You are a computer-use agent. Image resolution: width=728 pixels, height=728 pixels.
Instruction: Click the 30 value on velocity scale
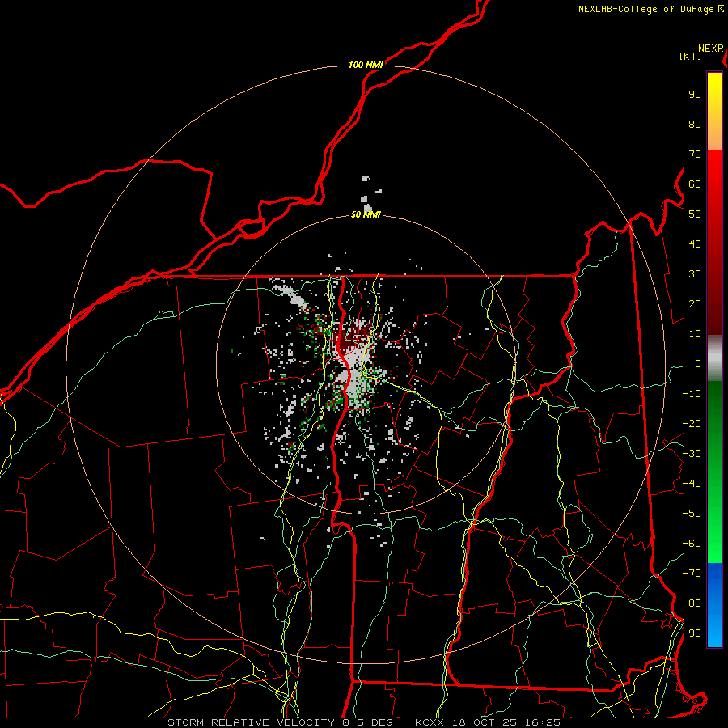[695, 274]
